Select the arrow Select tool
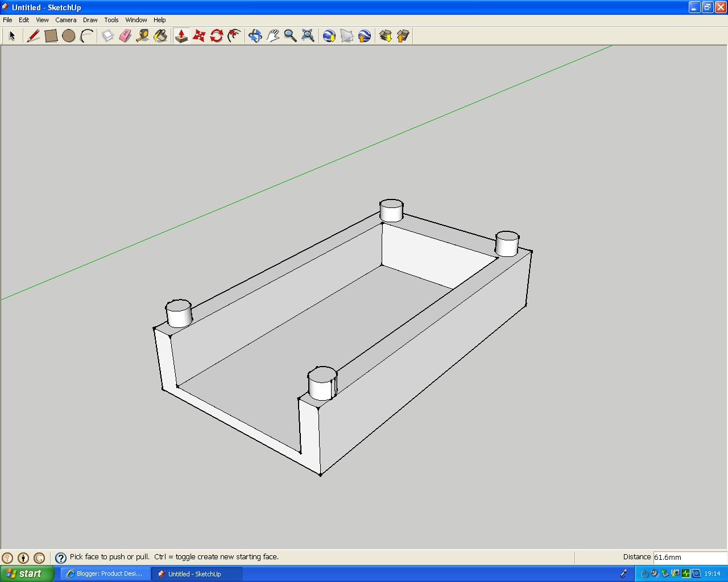 11,36
